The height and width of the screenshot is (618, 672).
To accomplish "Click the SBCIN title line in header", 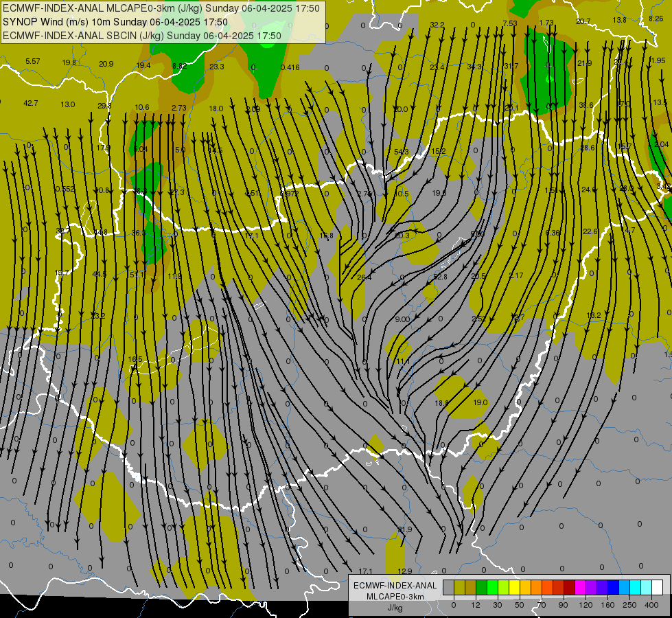I will coord(142,36).
